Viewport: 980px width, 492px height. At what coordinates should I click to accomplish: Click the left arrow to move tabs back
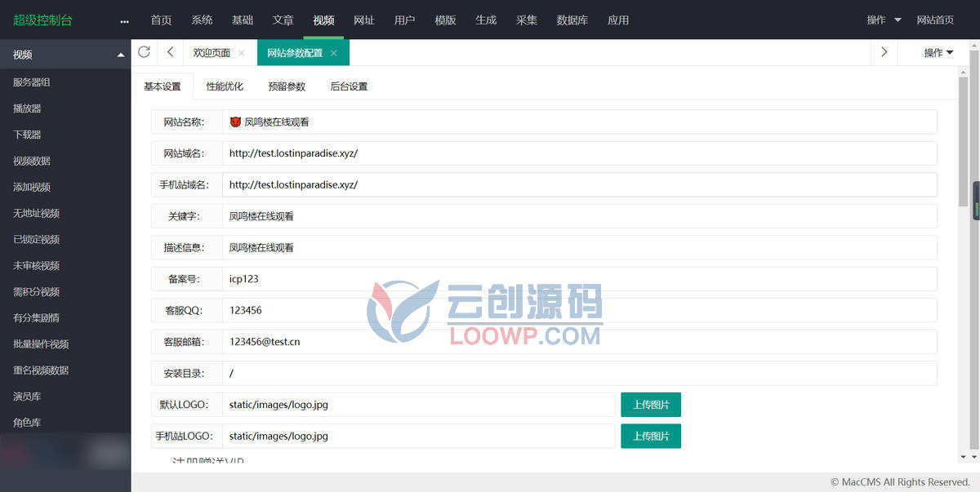[x=170, y=52]
